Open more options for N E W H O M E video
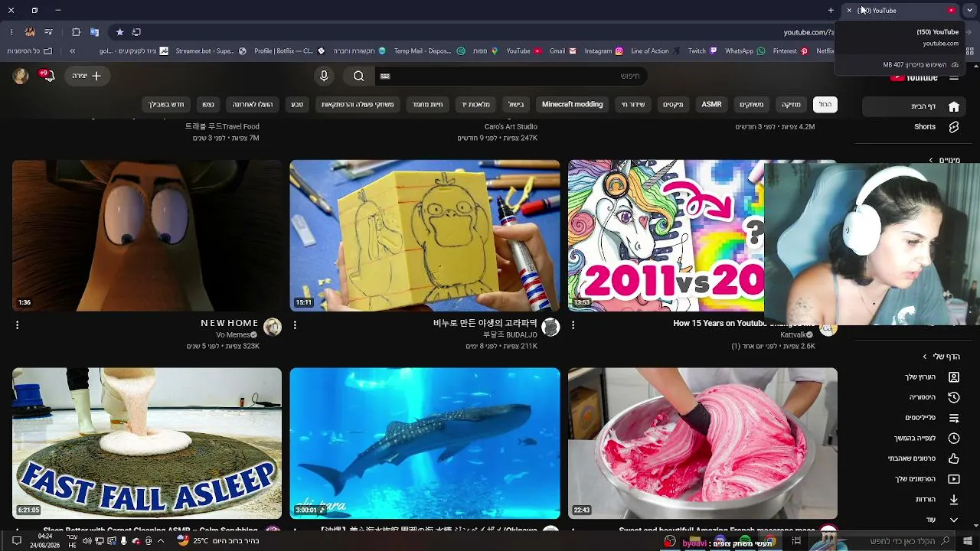 (x=17, y=325)
